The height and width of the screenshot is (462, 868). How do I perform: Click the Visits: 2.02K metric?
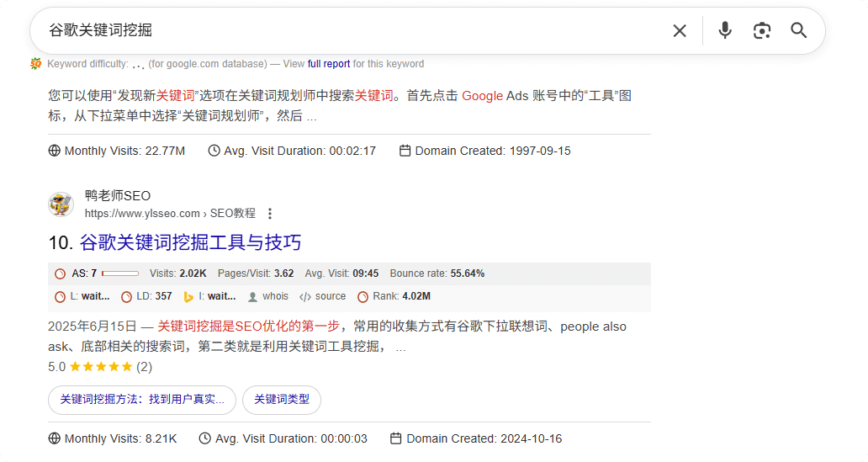177,273
